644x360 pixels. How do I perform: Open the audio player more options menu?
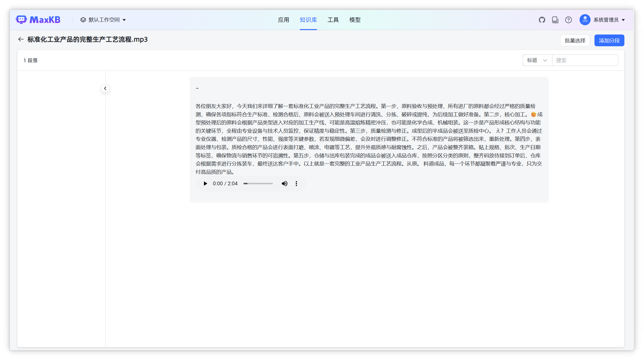[296, 184]
